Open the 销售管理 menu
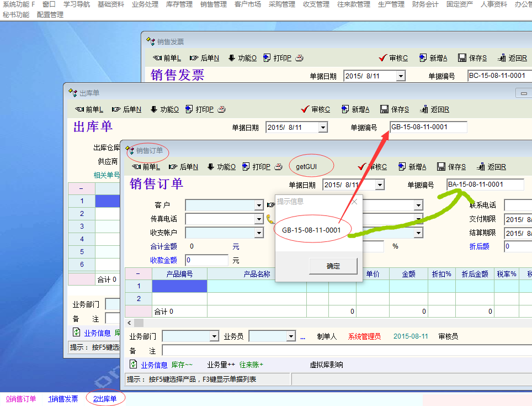 (x=213, y=4)
